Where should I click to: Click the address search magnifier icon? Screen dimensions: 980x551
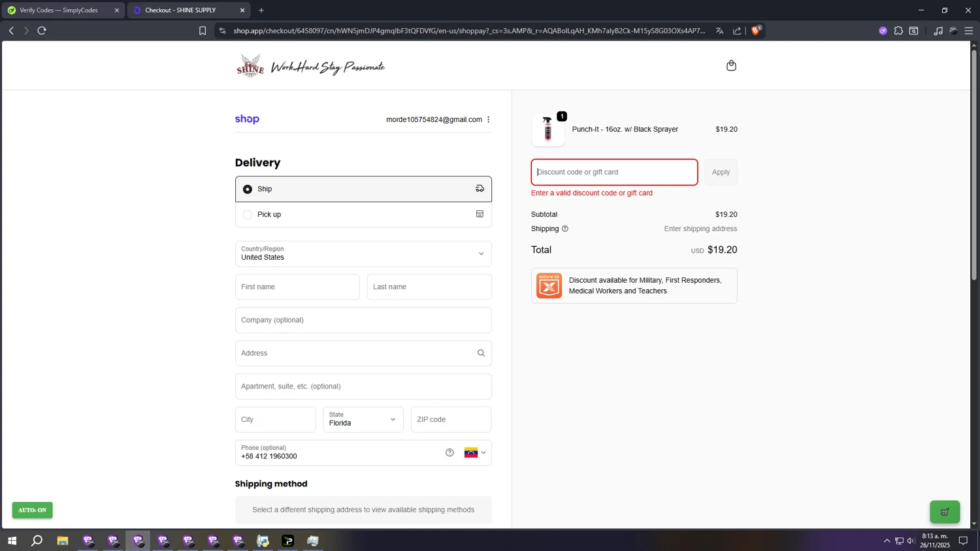[481, 353]
